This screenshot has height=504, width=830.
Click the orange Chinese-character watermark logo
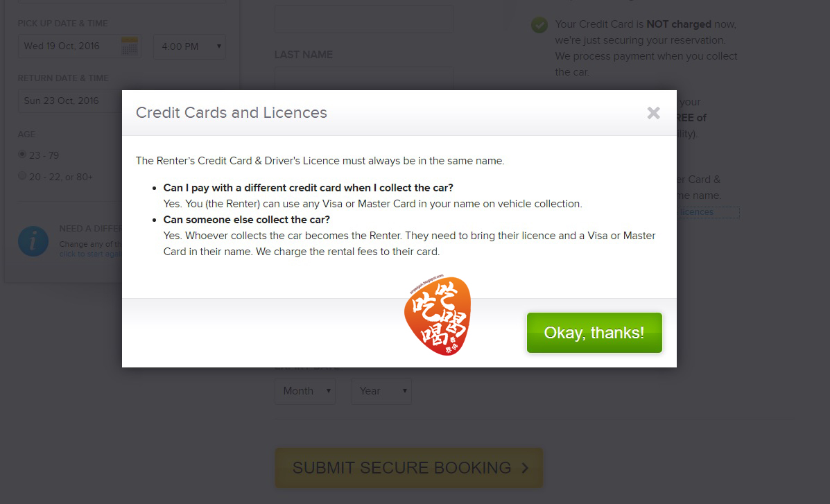(x=437, y=316)
